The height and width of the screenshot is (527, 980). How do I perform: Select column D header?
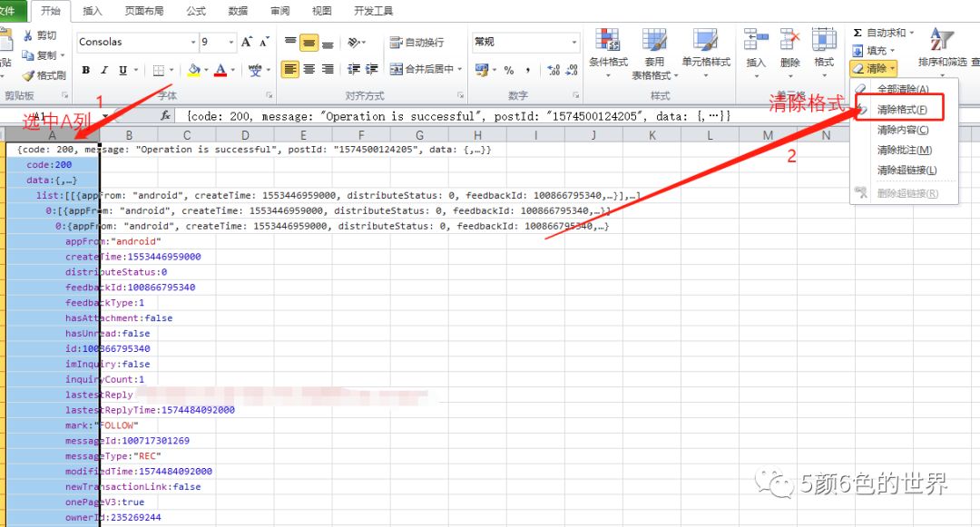pos(245,135)
